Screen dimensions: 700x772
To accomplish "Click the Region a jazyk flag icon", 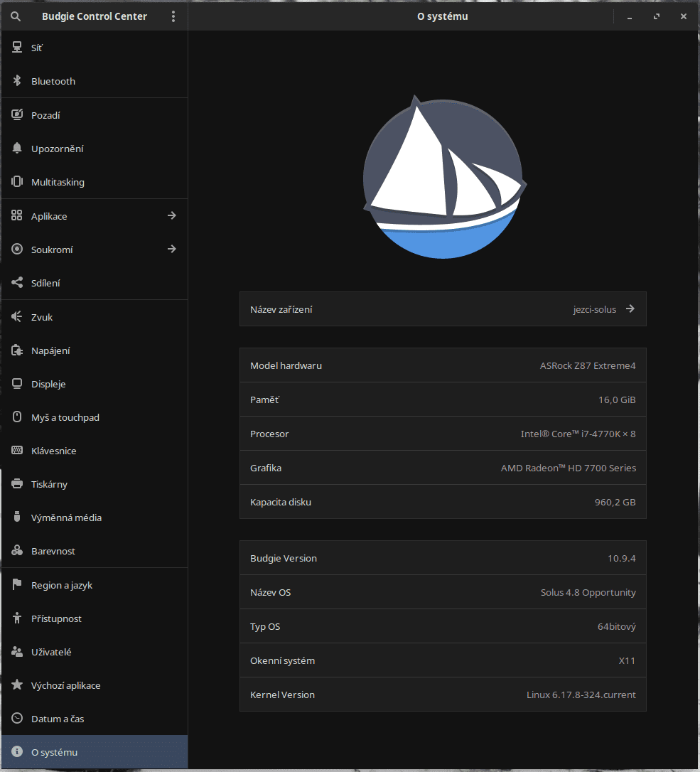I will click(x=17, y=584).
